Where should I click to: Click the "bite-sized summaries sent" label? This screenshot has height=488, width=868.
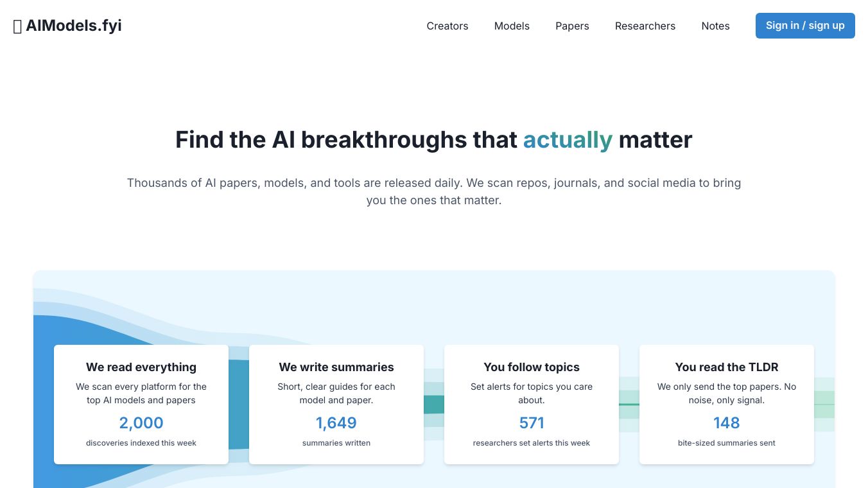[x=727, y=443]
